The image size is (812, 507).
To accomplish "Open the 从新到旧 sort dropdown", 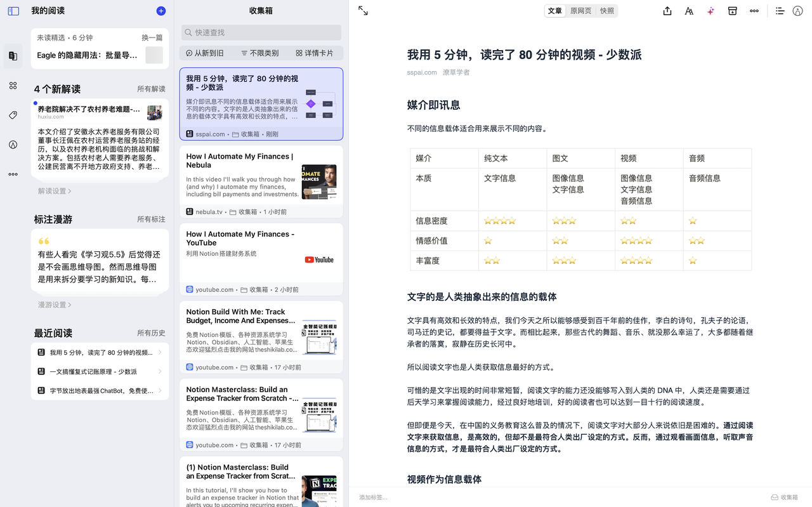I will pos(205,53).
